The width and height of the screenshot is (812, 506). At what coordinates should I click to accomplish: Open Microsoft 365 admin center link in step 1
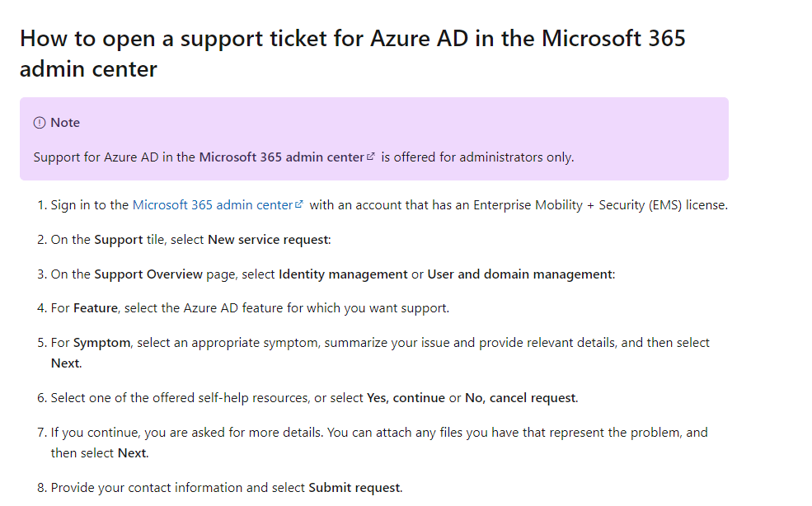pyautogui.click(x=213, y=205)
